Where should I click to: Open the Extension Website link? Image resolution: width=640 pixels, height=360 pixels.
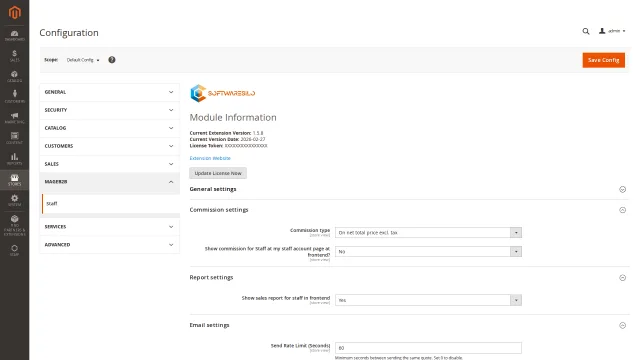(210, 158)
